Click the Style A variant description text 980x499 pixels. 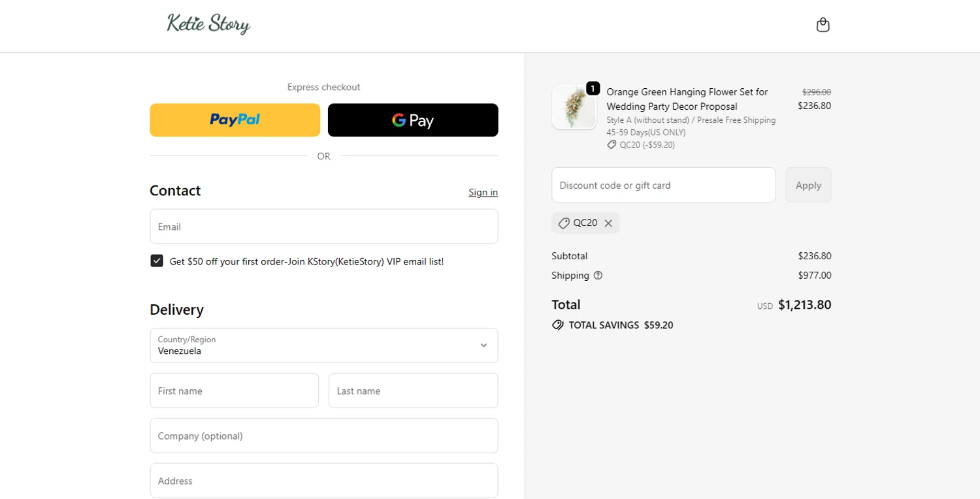point(691,126)
